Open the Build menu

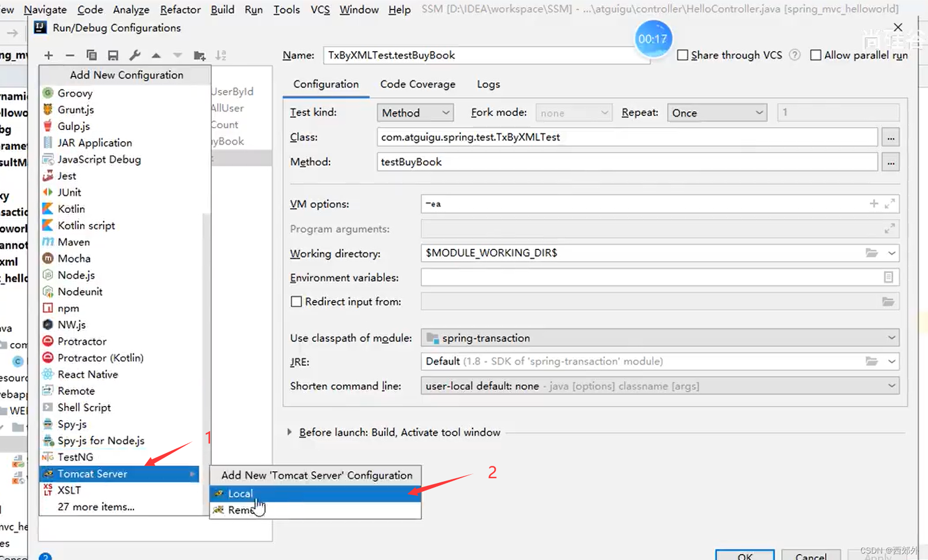coord(222,9)
